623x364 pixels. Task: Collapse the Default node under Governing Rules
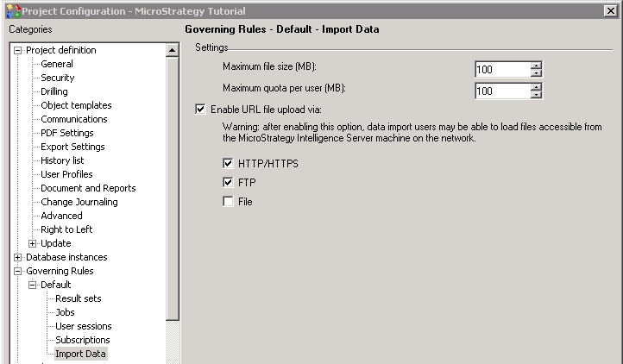pos(33,285)
